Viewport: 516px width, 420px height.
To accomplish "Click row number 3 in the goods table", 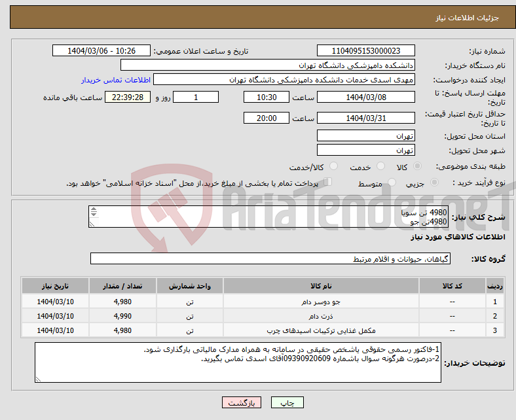I will [x=494, y=330].
